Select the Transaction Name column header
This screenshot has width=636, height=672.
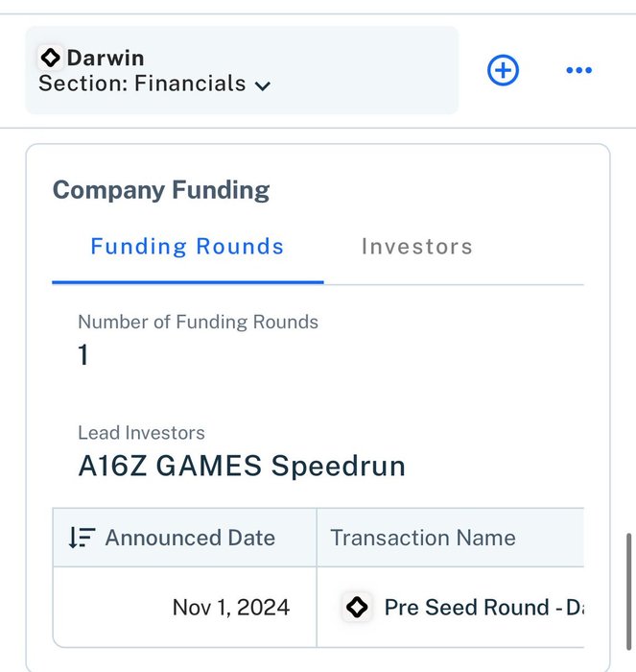coord(423,538)
